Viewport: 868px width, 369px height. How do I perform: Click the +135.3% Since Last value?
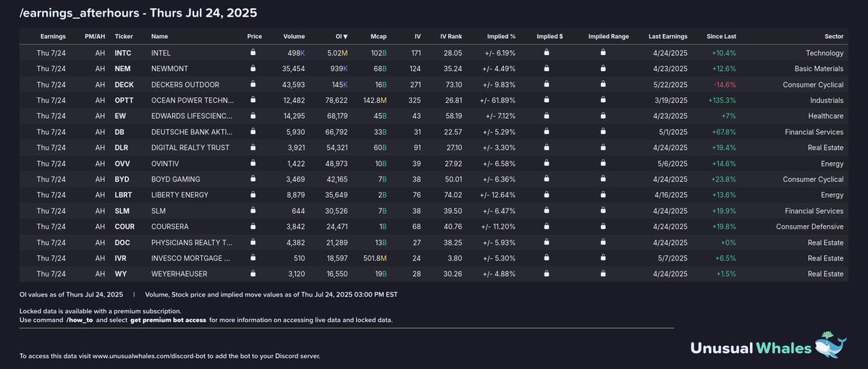(722, 100)
